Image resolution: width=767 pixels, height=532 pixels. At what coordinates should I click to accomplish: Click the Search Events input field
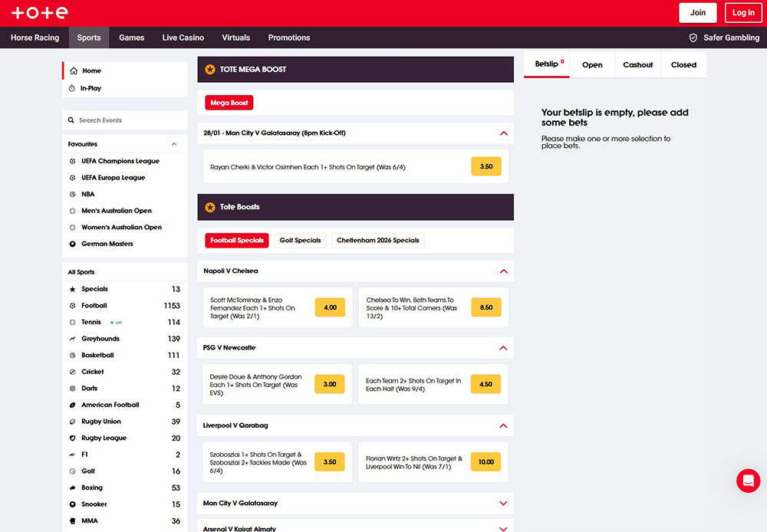click(127, 120)
